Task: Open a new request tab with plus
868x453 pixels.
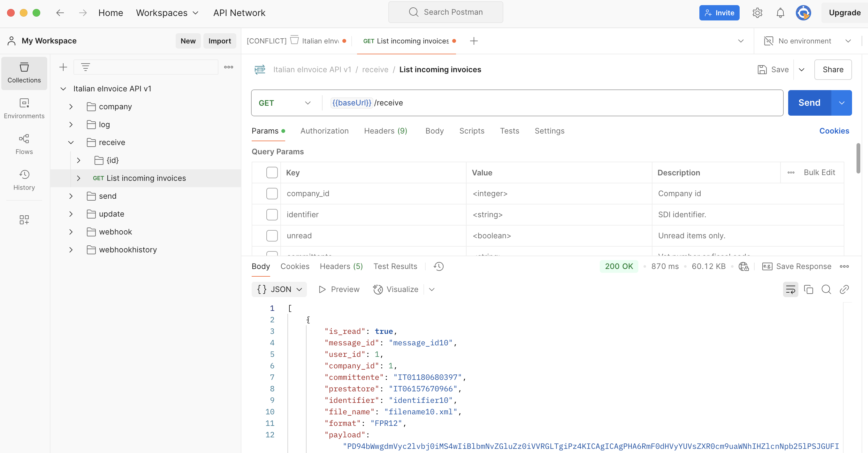Action: click(x=474, y=41)
